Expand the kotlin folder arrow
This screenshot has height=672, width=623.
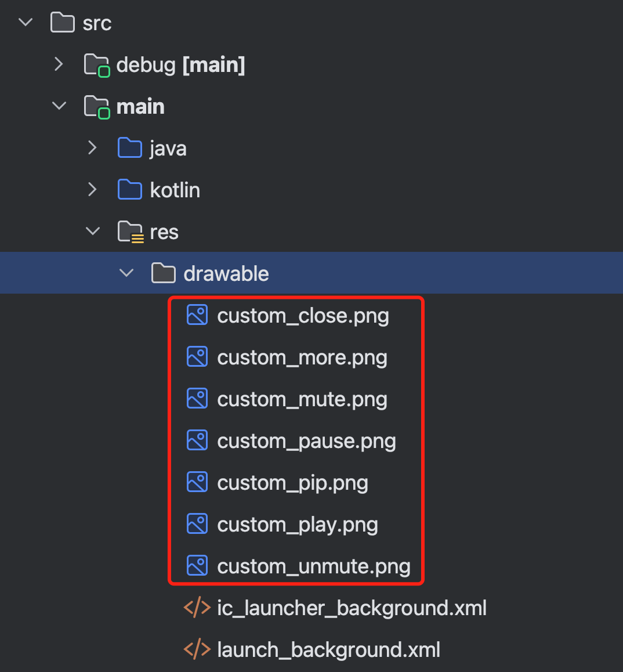(93, 190)
